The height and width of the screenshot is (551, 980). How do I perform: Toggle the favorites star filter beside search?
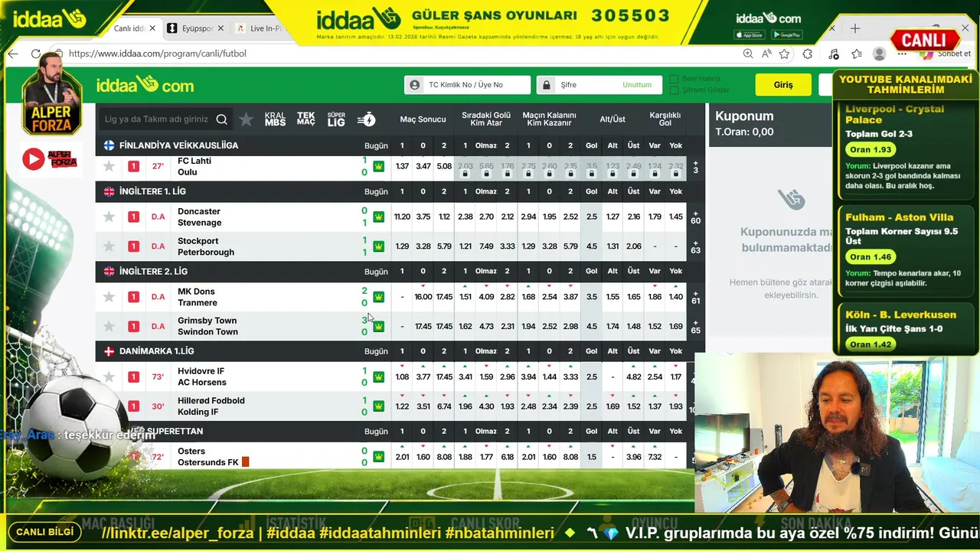(246, 119)
